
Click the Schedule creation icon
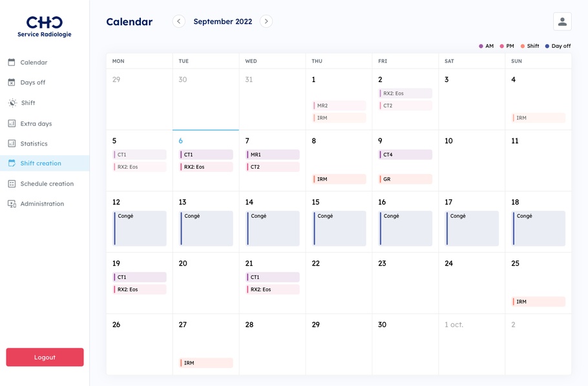(x=12, y=184)
